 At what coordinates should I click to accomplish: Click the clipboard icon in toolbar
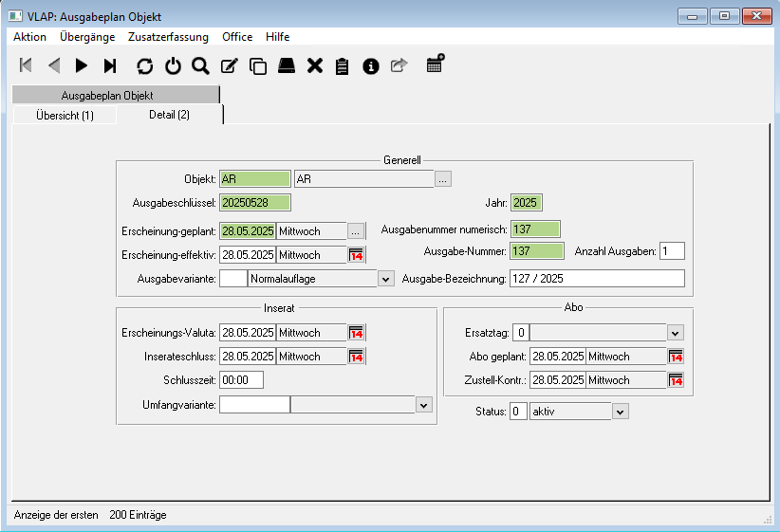(x=343, y=65)
